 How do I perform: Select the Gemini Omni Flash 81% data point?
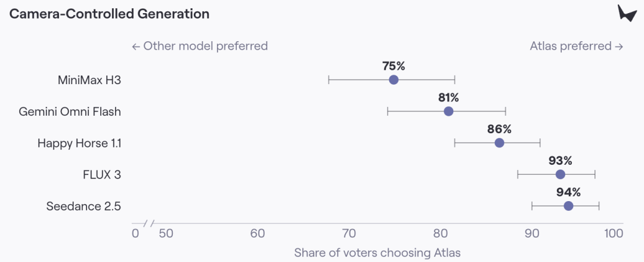point(448,111)
